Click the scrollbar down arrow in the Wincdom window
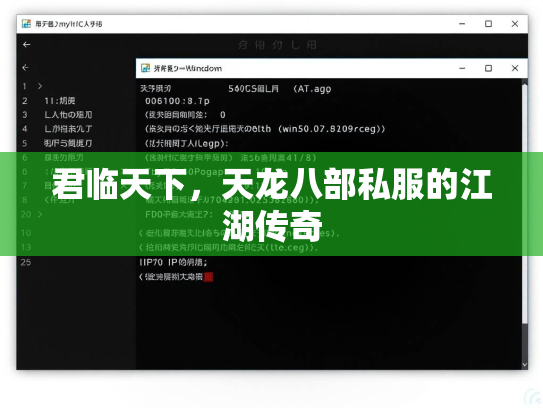The image size is (543, 408). pos(525,365)
